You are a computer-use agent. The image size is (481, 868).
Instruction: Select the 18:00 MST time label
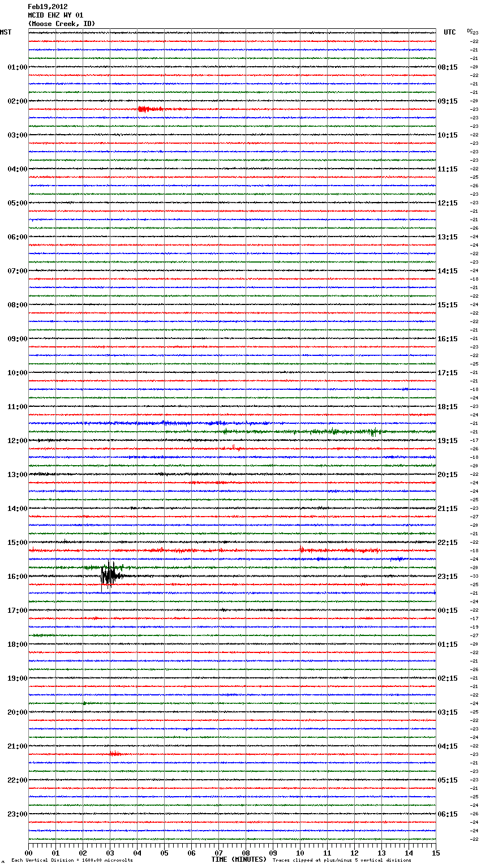pyautogui.click(x=18, y=644)
